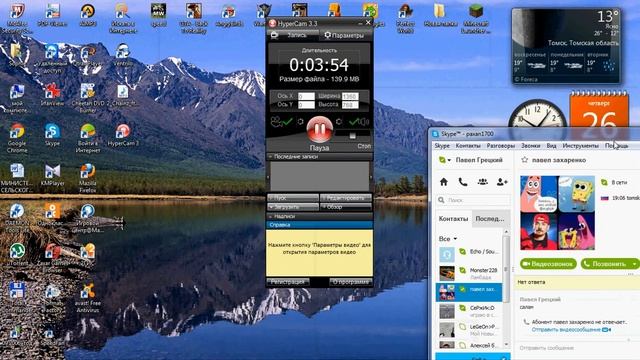Open HyperCam video settings gear icon
The height and width of the screenshot is (360, 640).
(x=300, y=122)
